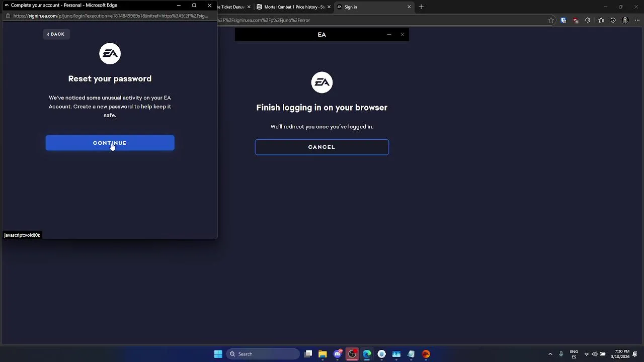Click the Continue button to reset password

(x=110, y=143)
